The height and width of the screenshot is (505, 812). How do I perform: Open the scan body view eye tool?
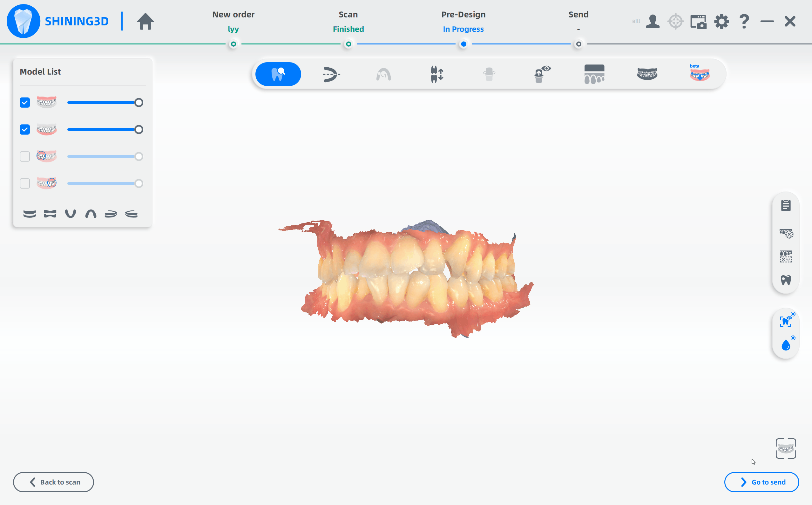542,74
